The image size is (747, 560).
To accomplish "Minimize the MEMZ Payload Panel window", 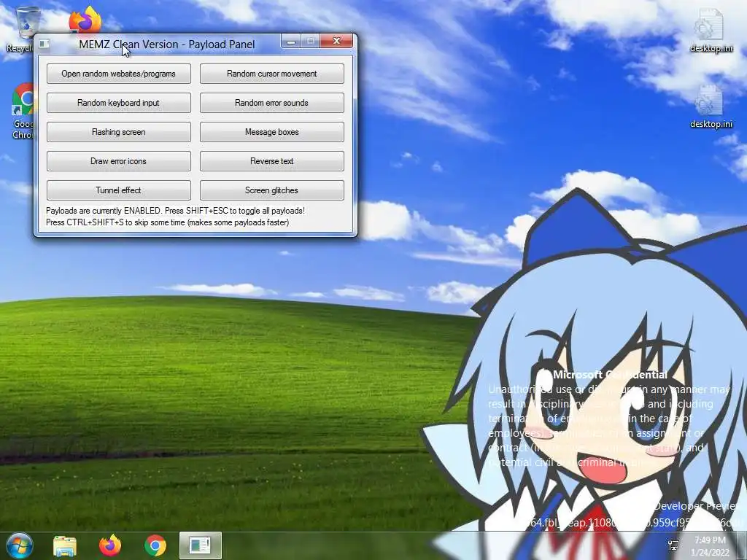I will pos(291,42).
